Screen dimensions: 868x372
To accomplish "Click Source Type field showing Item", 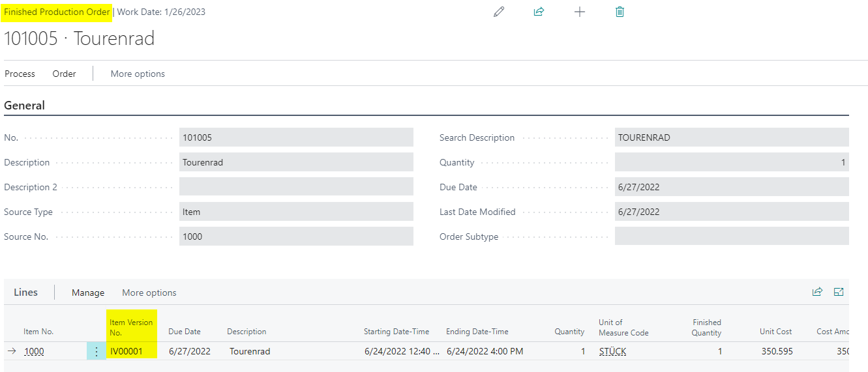I will (296, 212).
